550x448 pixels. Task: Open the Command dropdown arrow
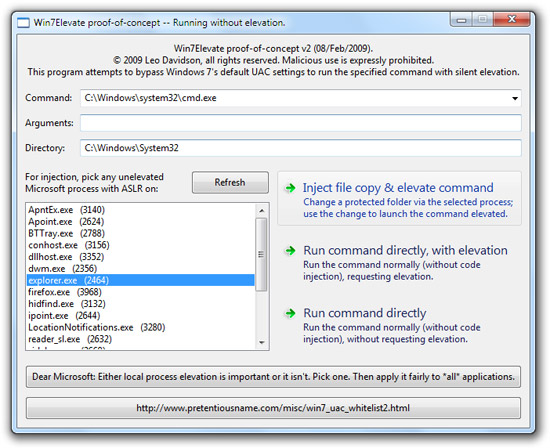[515, 98]
